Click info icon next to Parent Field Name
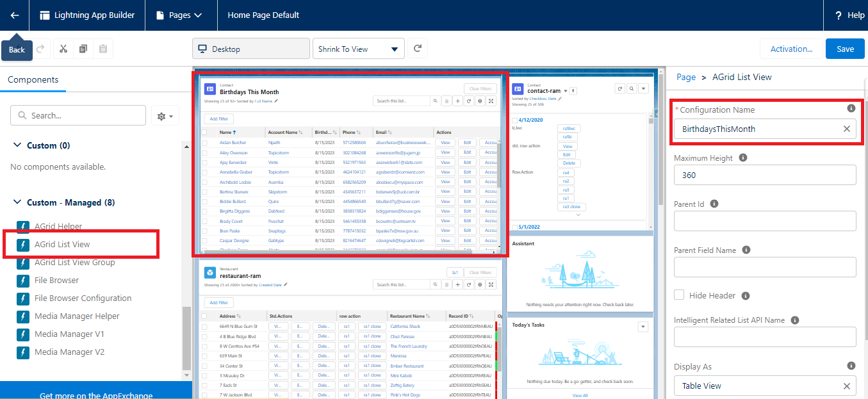Screen dimensions: 868x399 pyautogui.click(x=746, y=250)
